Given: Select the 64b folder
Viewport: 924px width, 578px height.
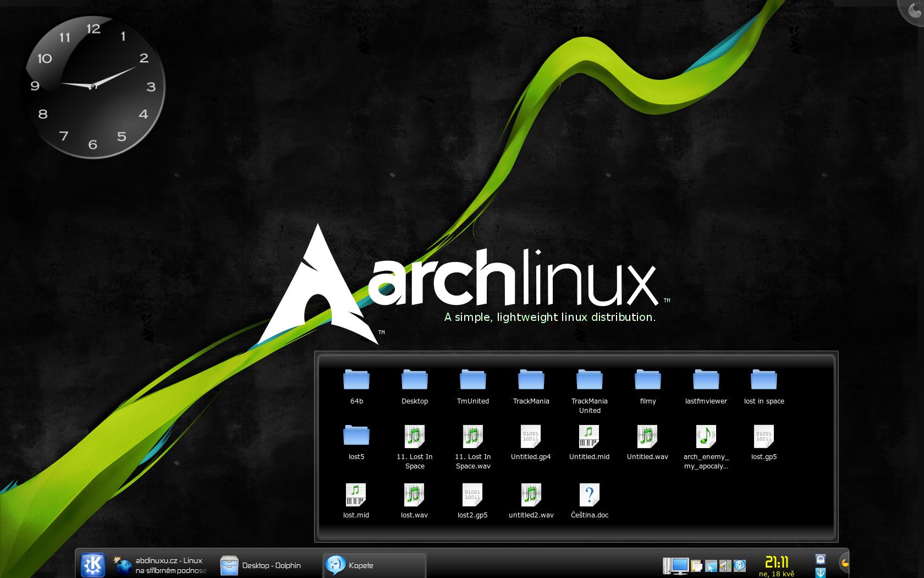Looking at the screenshot, I should coord(356,387).
